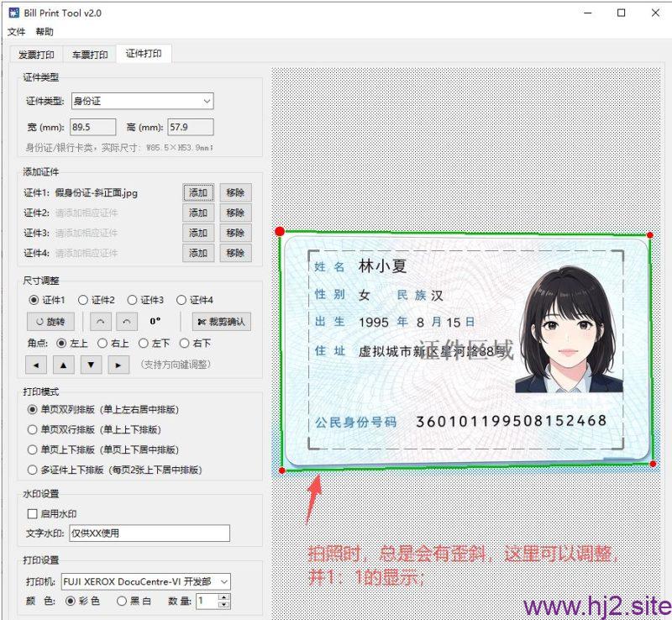Click 移除 button for 证件4

[235, 253]
